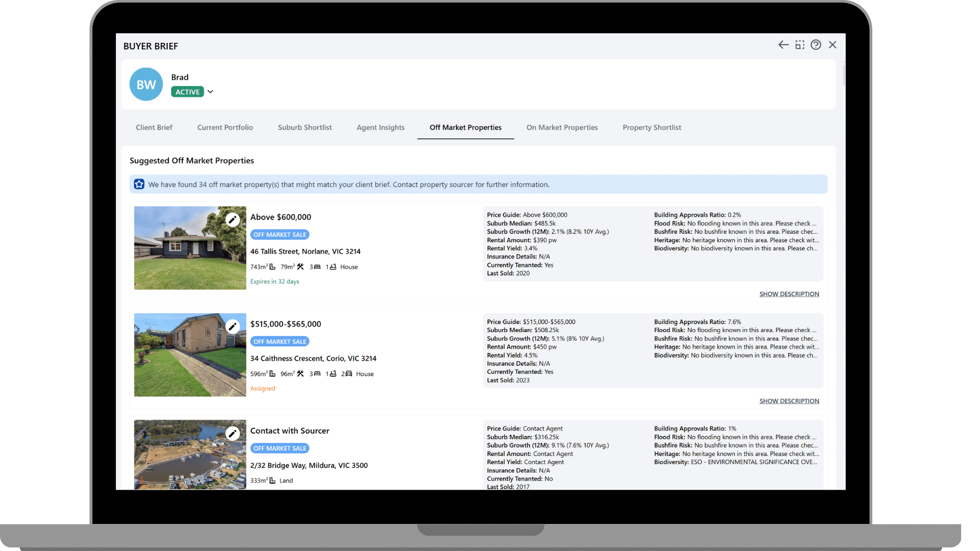Open the help question mark icon
The width and height of the screenshot is (980, 551).
[816, 45]
